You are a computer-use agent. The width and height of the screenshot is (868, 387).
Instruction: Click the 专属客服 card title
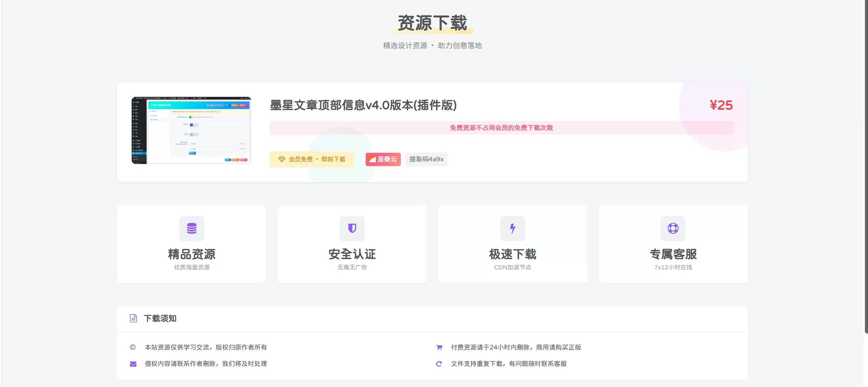click(673, 254)
